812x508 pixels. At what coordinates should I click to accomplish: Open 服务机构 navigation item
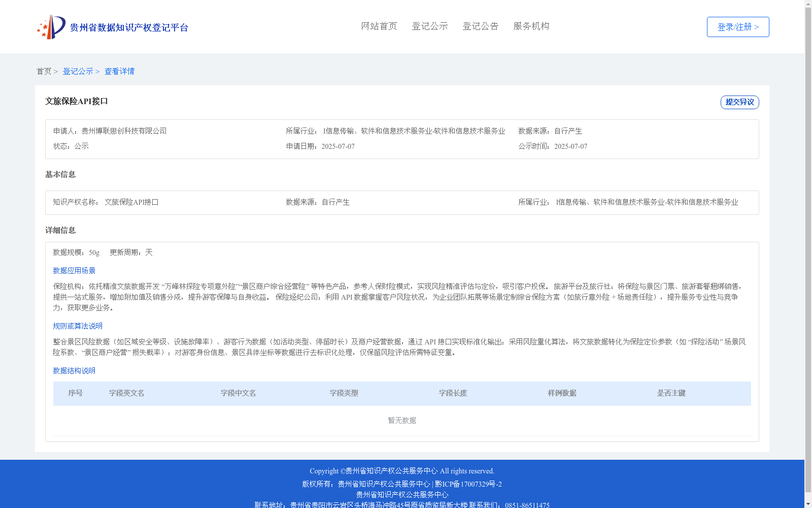pos(531,26)
